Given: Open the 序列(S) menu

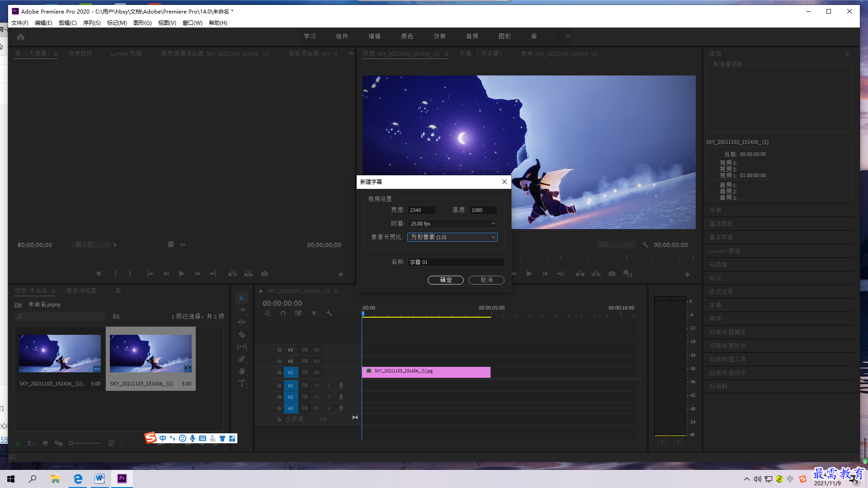Looking at the screenshot, I should (x=92, y=23).
